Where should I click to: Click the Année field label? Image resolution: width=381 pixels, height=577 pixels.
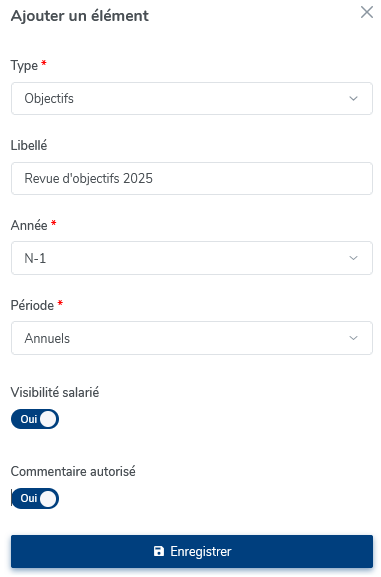pos(29,225)
